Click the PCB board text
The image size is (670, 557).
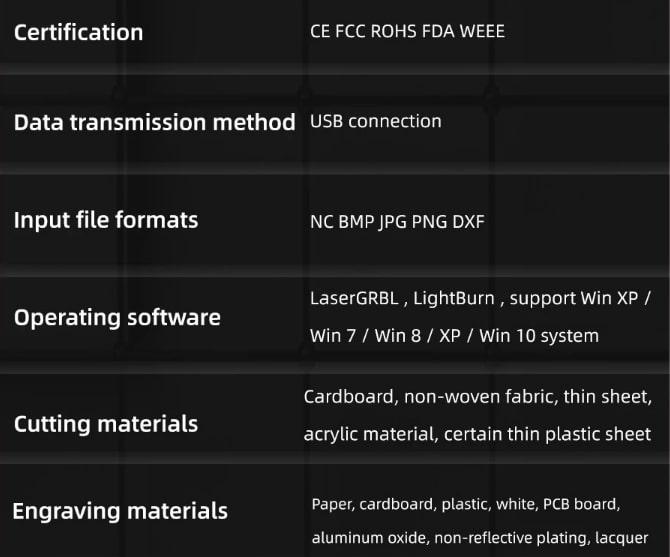coord(581,503)
